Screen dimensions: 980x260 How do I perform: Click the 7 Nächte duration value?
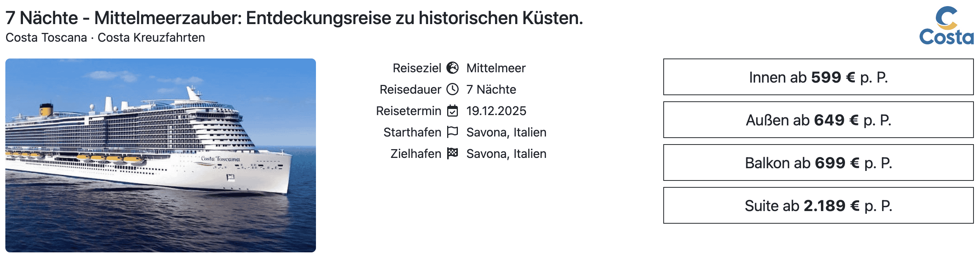click(491, 90)
